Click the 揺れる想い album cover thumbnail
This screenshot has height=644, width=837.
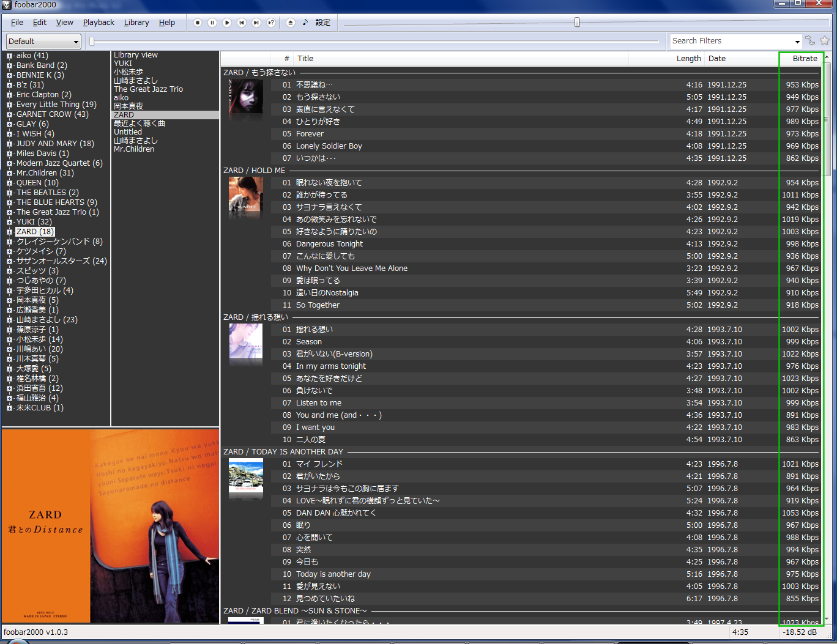[x=246, y=341]
